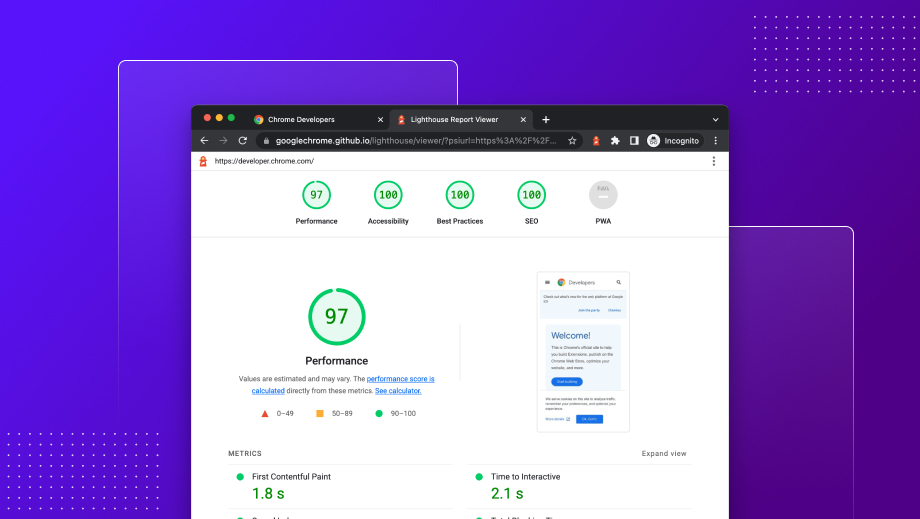Click the Time to Interactive metric label
The height and width of the screenshot is (519, 920).
[525, 477]
